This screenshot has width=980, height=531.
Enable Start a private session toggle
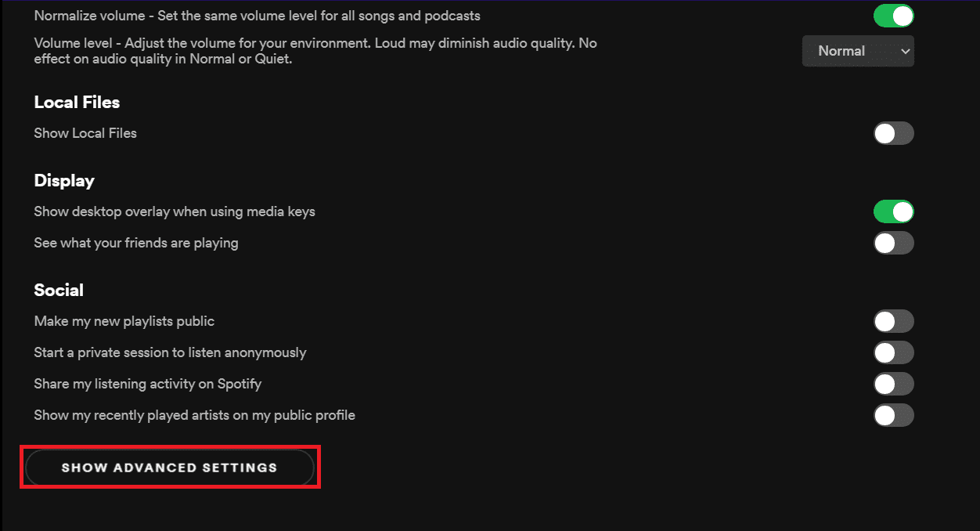pyautogui.click(x=893, y=352)
